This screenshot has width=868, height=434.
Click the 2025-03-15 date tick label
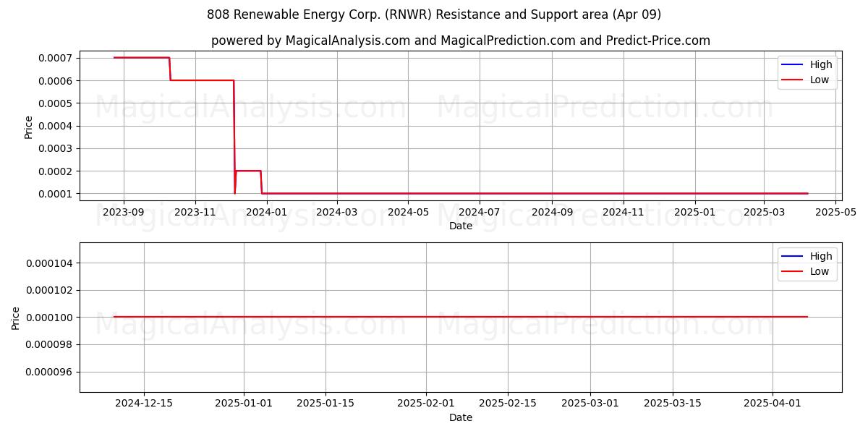(x=673, y=404)
